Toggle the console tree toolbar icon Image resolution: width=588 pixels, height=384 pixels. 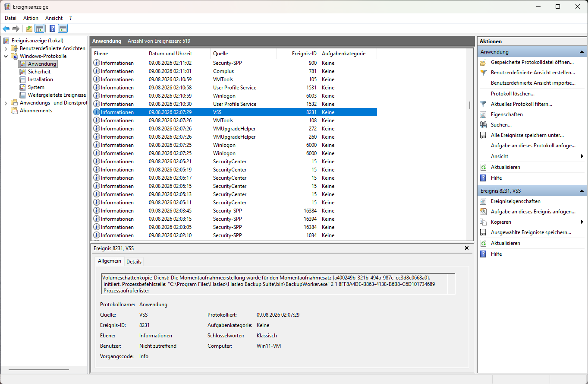pyautogui.click(x=39, y=29)
